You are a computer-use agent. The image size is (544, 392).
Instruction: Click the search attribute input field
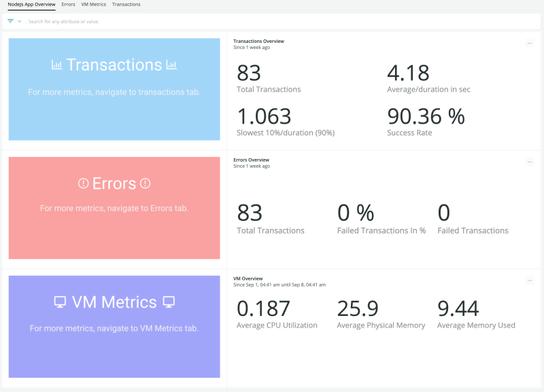click(102, 21)
